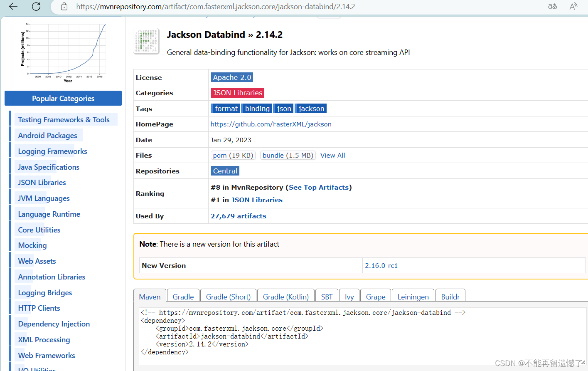The height and width of the screenshot is (371, 588).
Task: View the 27,679 artifacts usages link
Action: pyautogui.click(x=239, y=216)
